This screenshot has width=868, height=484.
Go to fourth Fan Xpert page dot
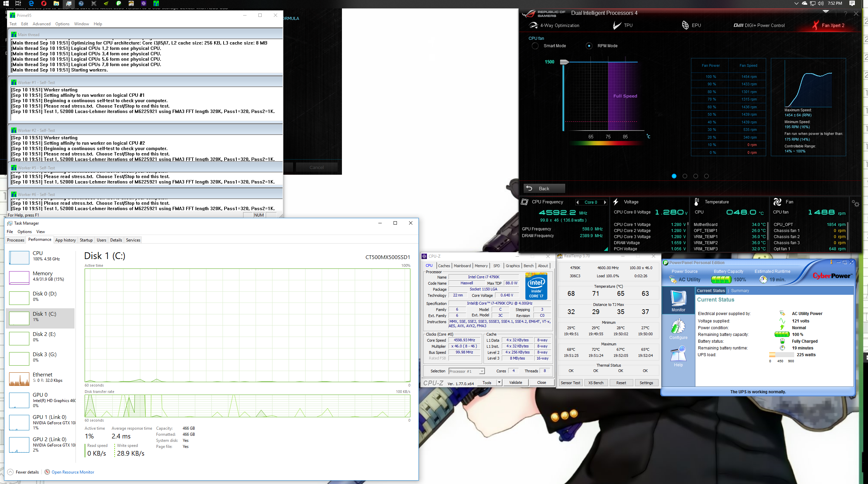click(706, 176)
